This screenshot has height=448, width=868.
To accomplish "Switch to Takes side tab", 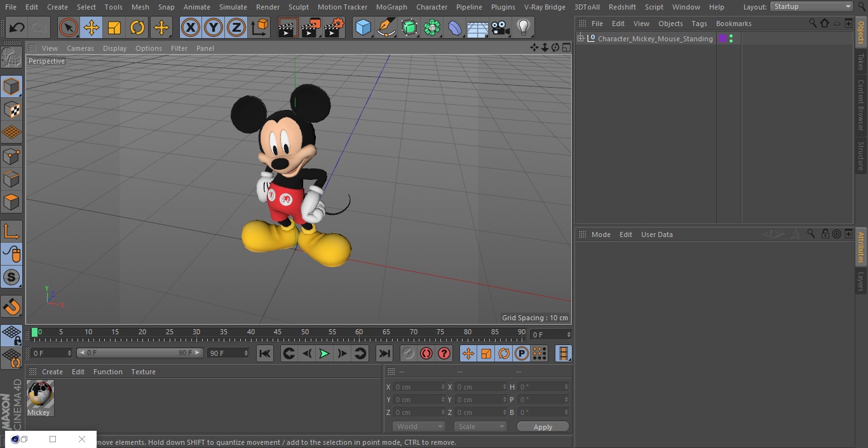I will click(861, 62).
